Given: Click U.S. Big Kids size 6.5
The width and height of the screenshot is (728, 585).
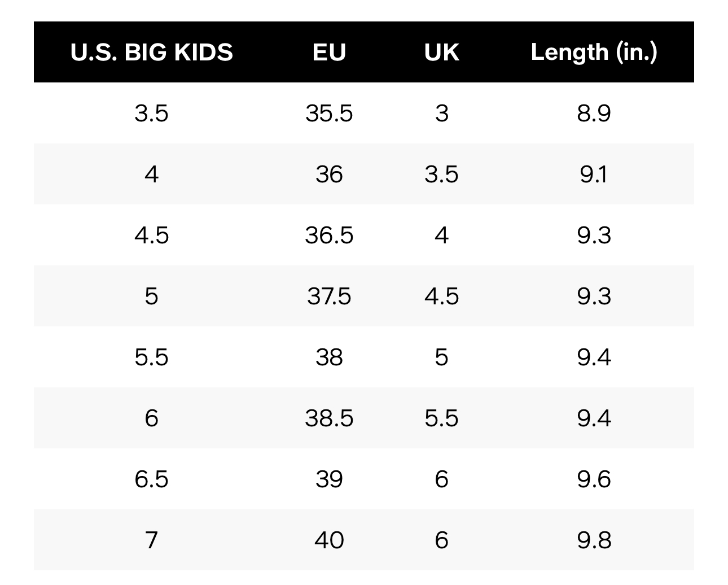Looking at the screenshot, I should tap(151, 479).
